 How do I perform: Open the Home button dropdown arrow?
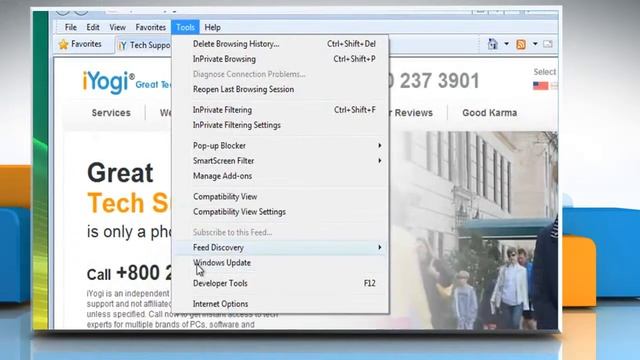[x=507, y=44]
